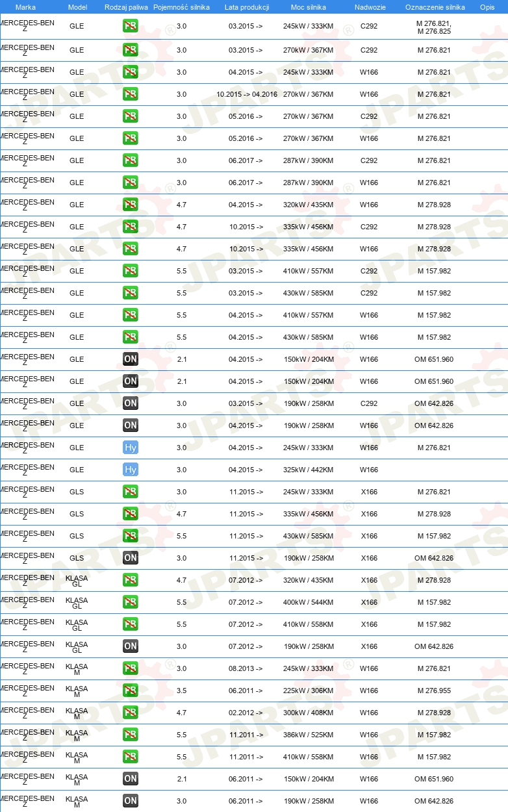Viewport: 508px width, 812px height.
Task: Click diesel ON icon on GLS row
Action: click(x=131, y=558)
